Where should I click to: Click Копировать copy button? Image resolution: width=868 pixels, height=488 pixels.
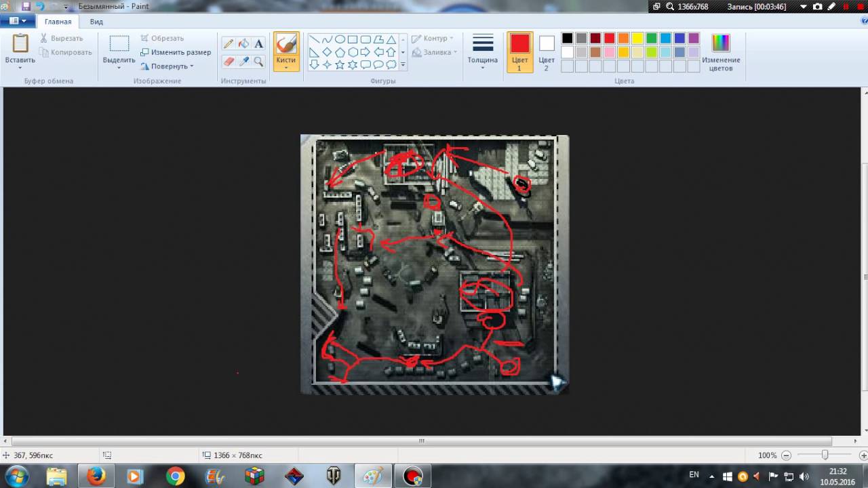(x=66, y=52)
